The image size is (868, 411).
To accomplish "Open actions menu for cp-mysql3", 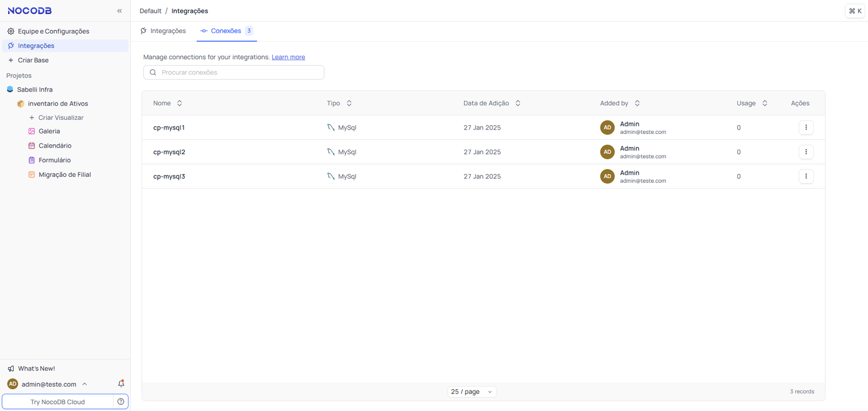I will [806, 176].
